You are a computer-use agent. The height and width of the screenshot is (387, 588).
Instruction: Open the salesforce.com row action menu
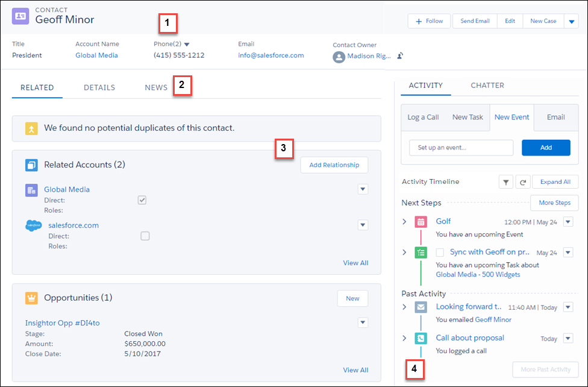[363, 225]
